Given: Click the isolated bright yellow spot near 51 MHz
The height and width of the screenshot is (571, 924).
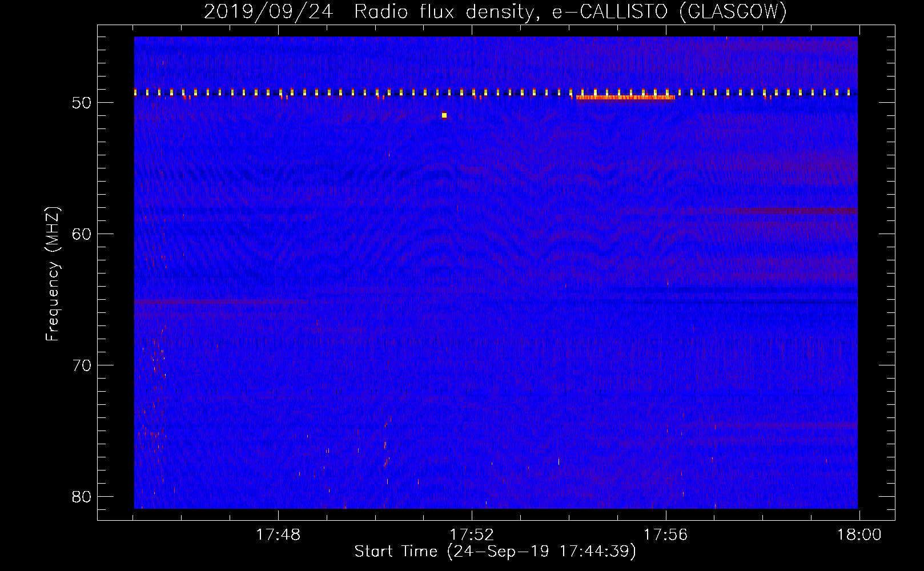Looking at the screenshot, I should point(444,115).
